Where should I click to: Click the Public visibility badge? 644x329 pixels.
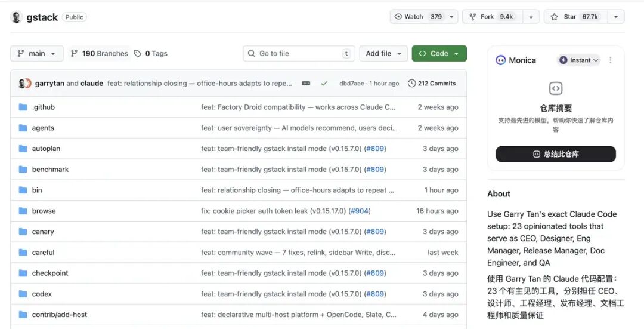point(75,17)
